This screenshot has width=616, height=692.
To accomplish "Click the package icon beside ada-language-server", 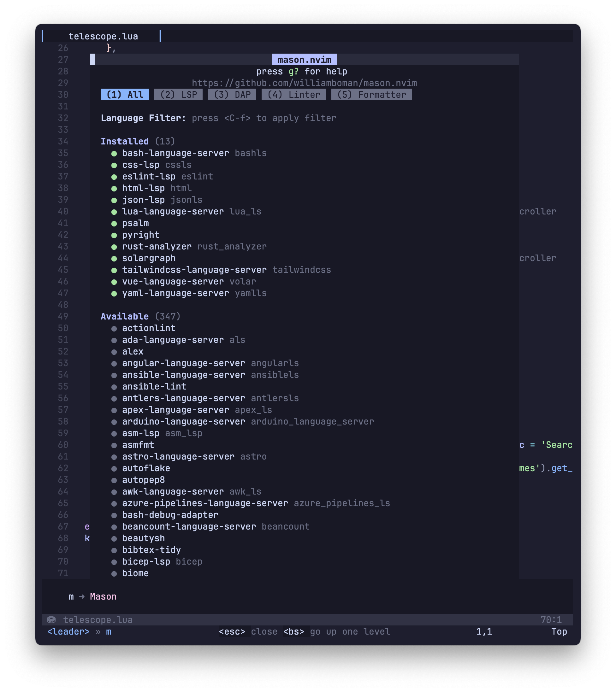I will pos(114,340).
